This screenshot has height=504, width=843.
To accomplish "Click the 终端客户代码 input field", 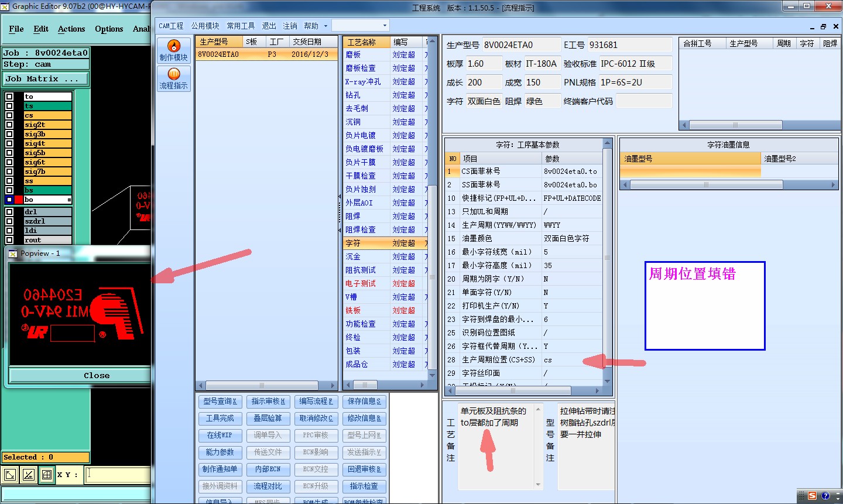I will 643,101.
